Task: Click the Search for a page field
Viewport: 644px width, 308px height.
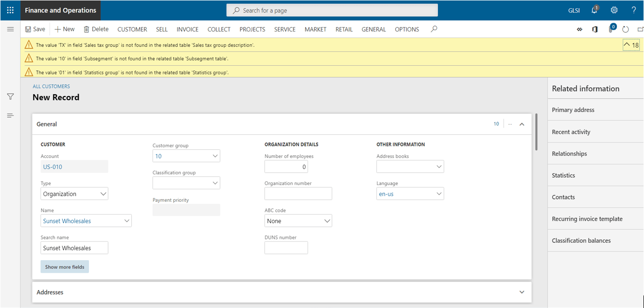Action: click(x=332, y=10)
